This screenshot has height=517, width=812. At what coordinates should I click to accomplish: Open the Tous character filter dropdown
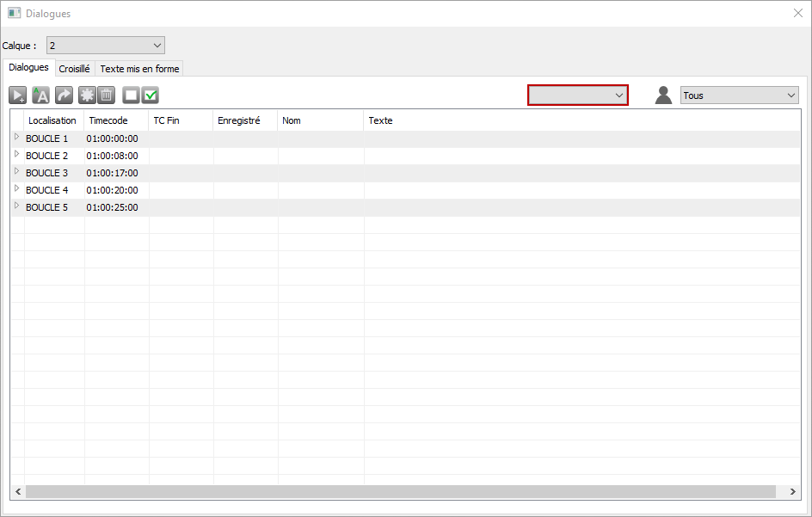(x=739, y=95)
